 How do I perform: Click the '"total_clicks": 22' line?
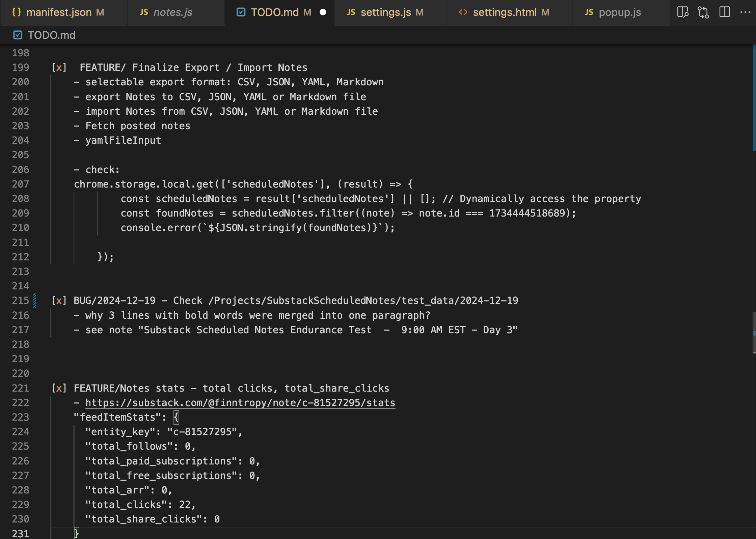point(140,505)
